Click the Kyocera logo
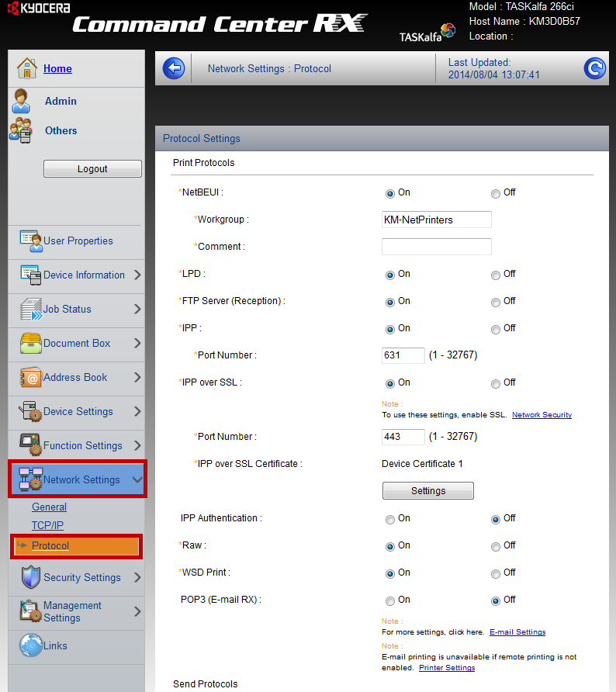 pyautogui.click(x=39, y=8)
